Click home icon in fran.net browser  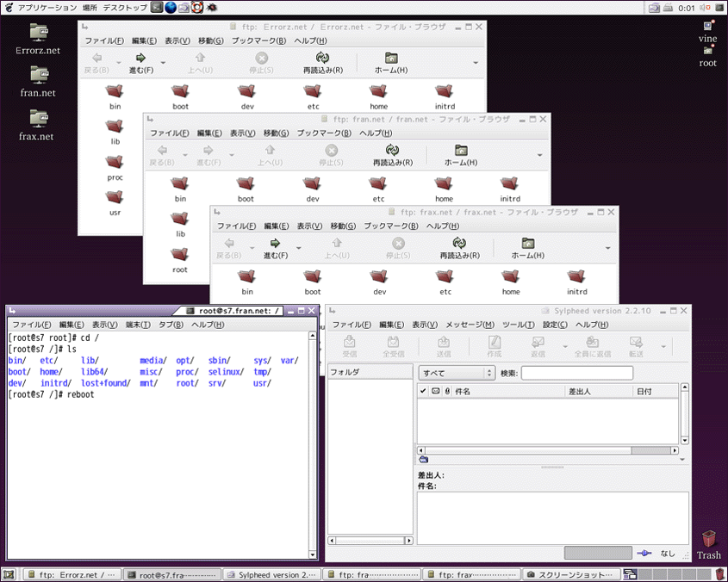[461, 151]
